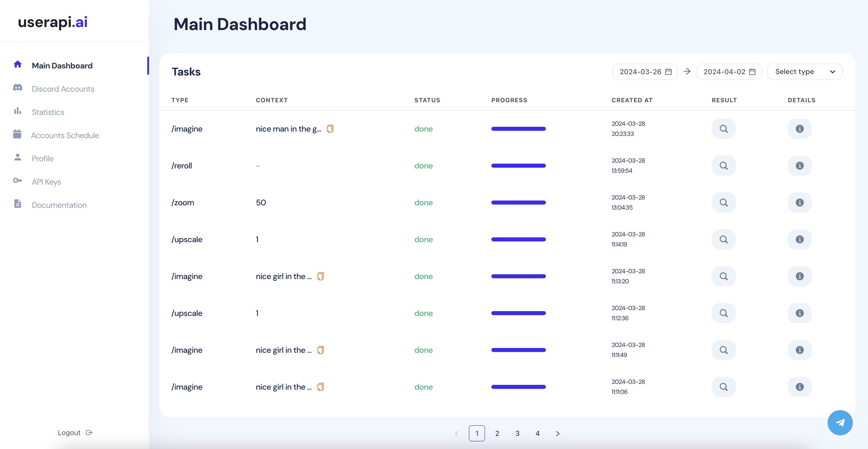View result of the /reroll task
This screenshot has width=868, height=449.
[723, 166]
